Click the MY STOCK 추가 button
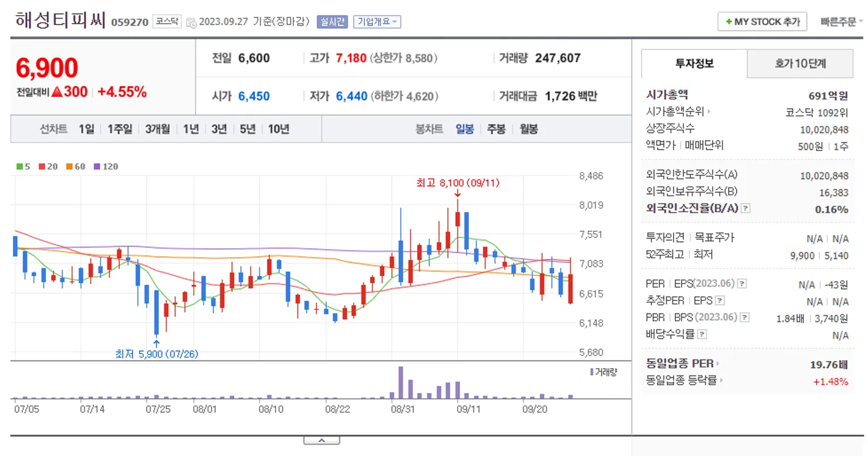 click(762, 22)
